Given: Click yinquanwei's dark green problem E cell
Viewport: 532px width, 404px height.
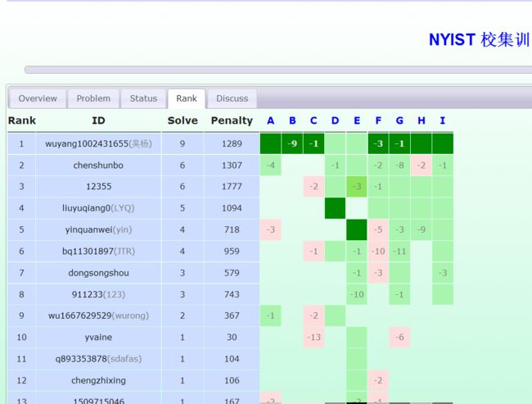Looking at the screenshot, I should pos(357,229).
